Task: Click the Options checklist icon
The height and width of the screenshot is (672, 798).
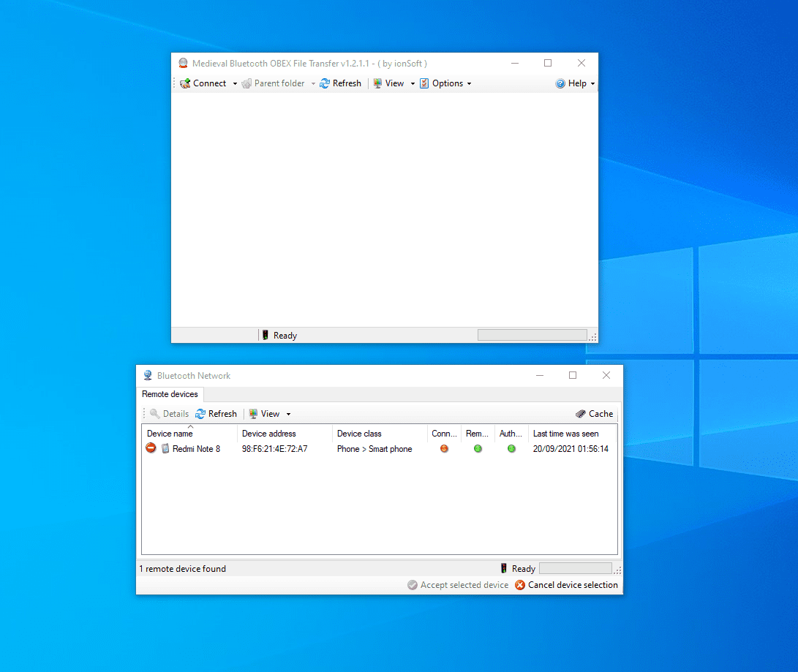Action: (x=424, y=83)
